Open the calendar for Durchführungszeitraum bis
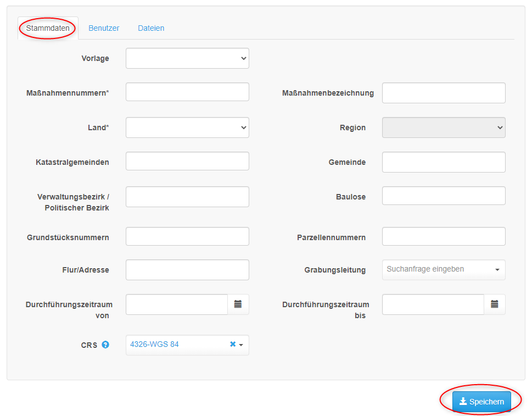Viewport: 532px width, 416px height. click(x=494, y=304)
